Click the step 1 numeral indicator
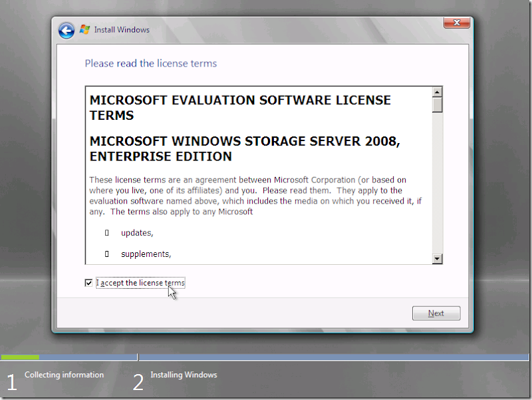The height and width of the screenshot is (400, 532). pyautogui.click(x=11, y=382)
